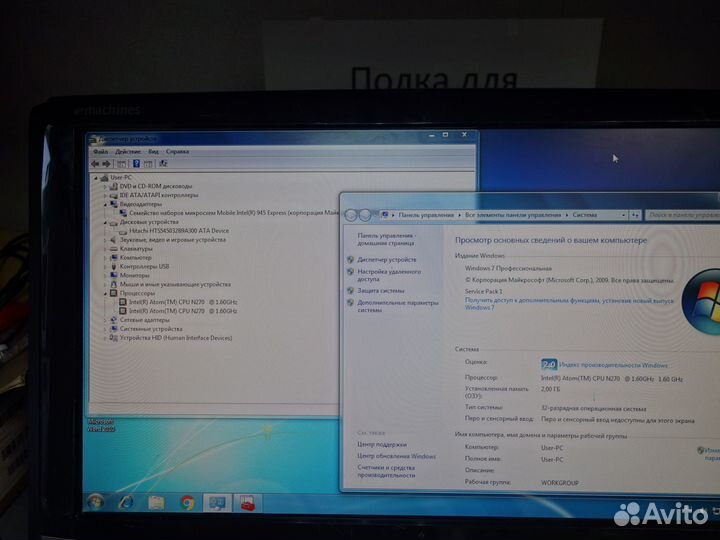The width and height of the screenshot is (720, 540).
Task: Launch Google Chrome from taskbar
Action: pos(187,503)
